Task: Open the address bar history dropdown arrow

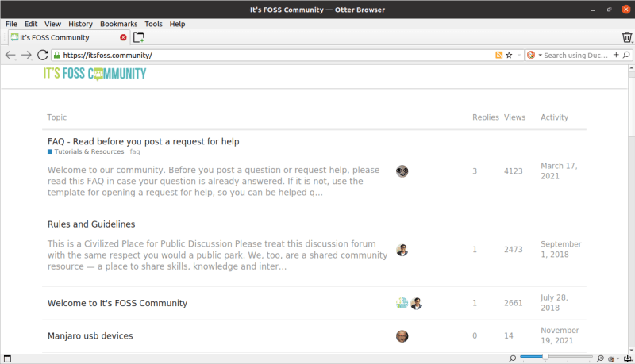Action: coord(519,56)
